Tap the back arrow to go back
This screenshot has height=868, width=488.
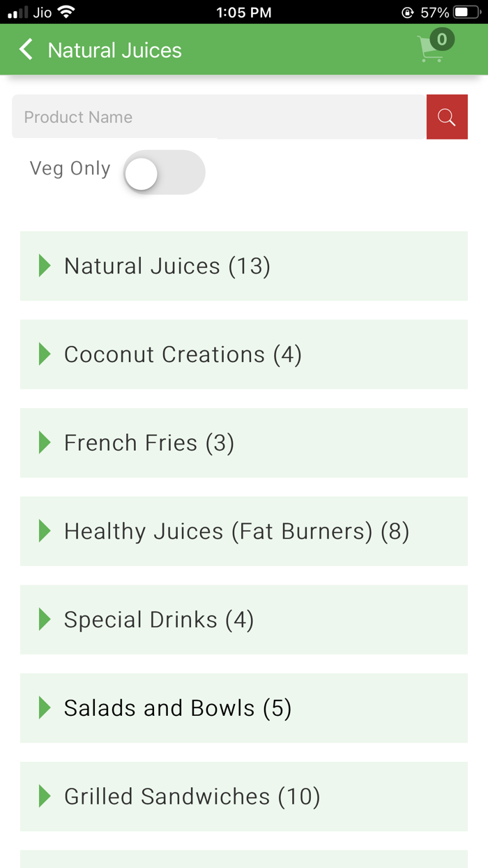tap(25, 50)
